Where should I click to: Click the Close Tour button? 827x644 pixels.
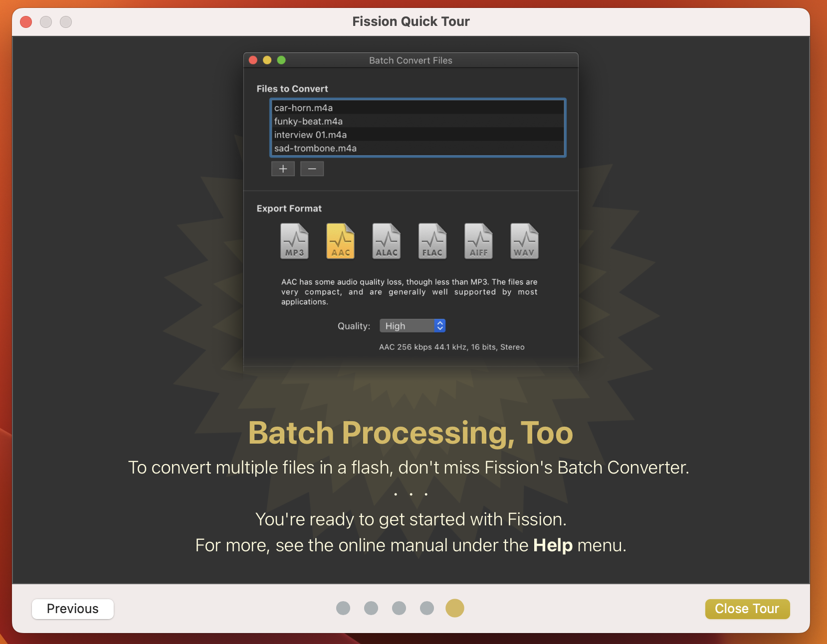[747, 609]
